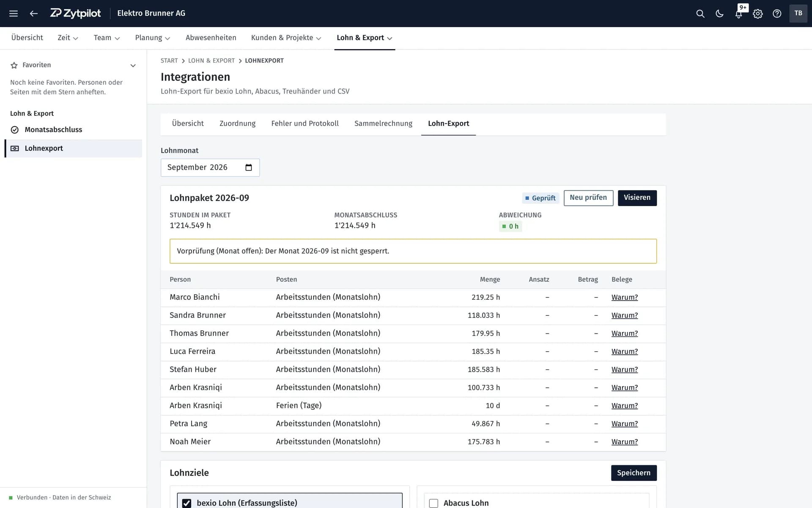Click the Geprüft status badge
812x508 pixels.
(540, 198)
